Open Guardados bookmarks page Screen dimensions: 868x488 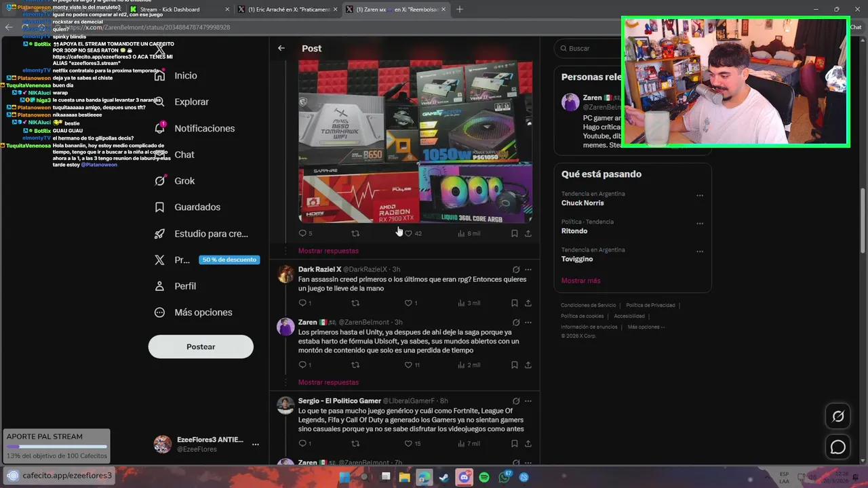187,207
